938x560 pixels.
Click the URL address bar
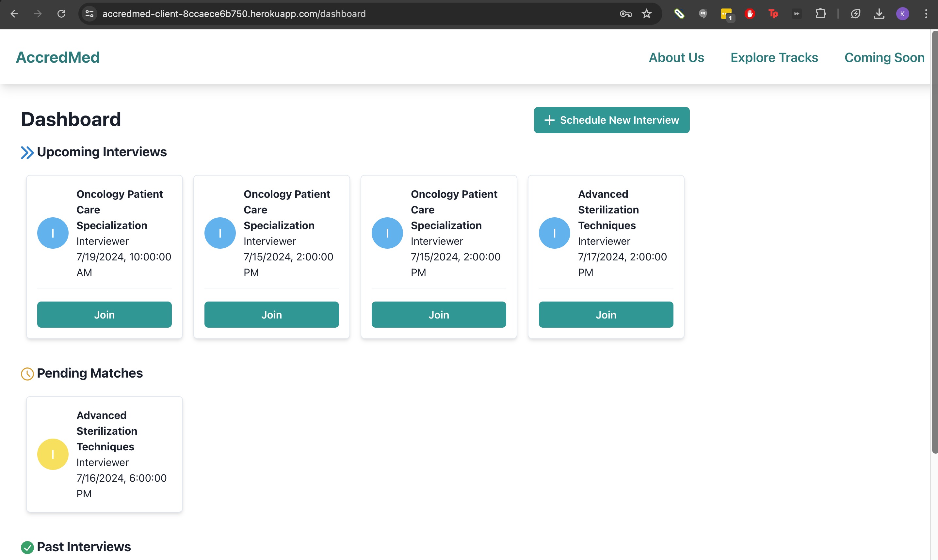(x=340, y=14)
